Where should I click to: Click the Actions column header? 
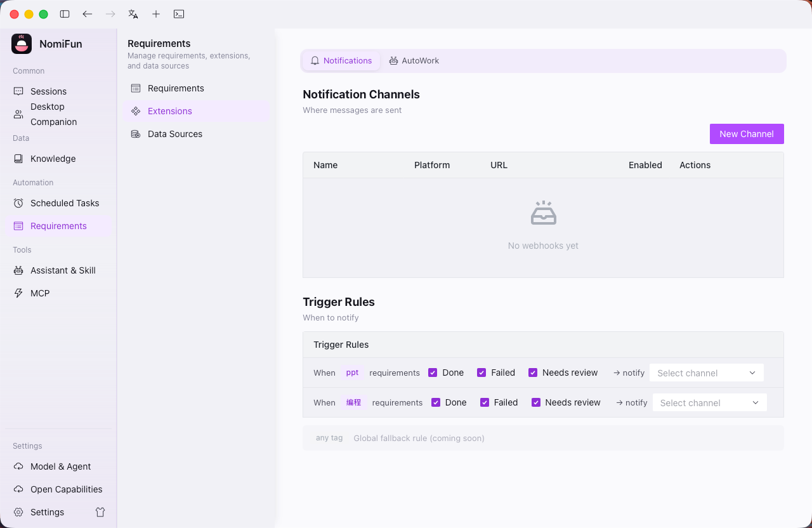tap(695, 165)
